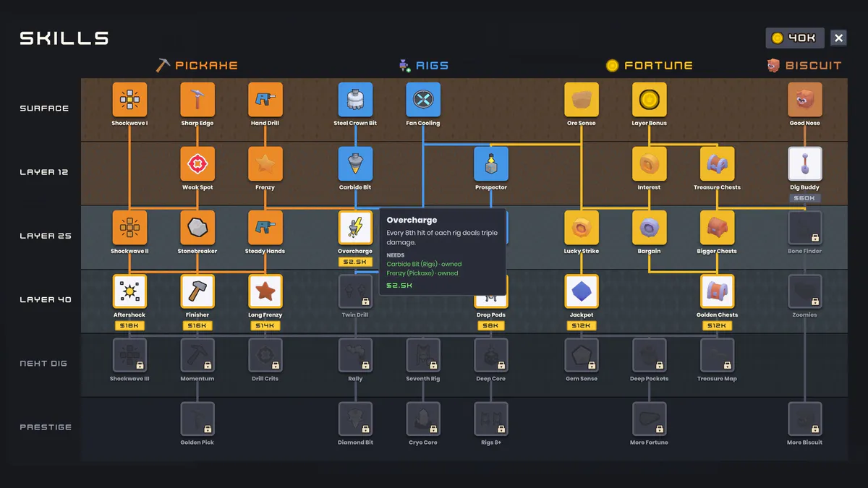This screenshot has width=868, height=488.
Task: Click the Long Frenzy skill
Action: coord(265,291)
